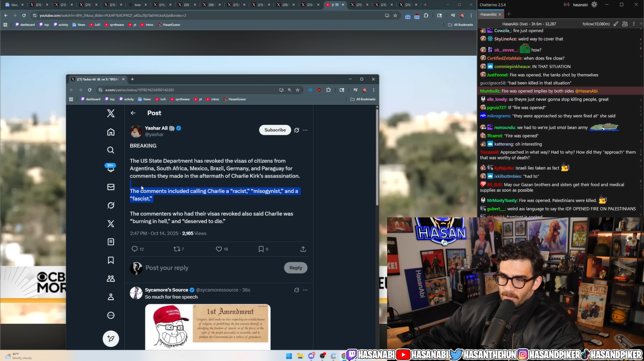The image size is (644, 361).
Task: Click Grok icon on Sycamore's Source reply
Action: click(297, 290)
